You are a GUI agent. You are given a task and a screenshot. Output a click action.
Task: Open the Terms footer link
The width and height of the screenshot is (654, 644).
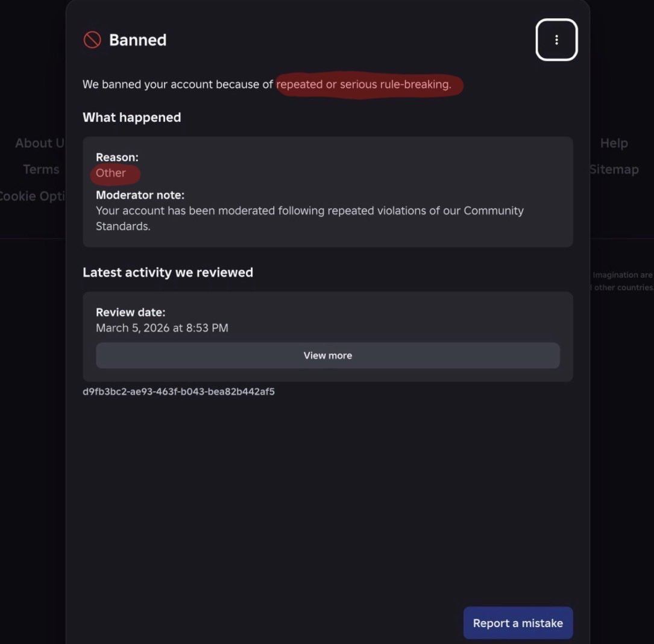coord(41,169)
